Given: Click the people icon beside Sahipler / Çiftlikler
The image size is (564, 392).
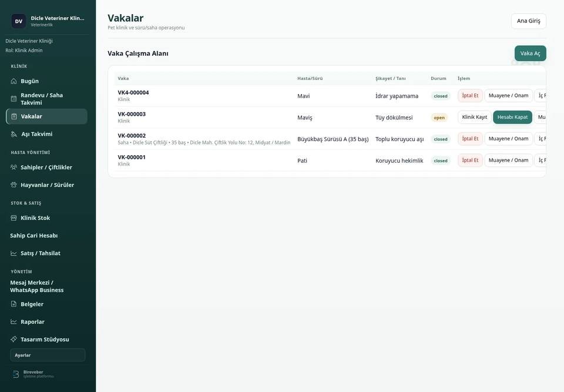Looking at the screenshot, I should pos(14,167).
